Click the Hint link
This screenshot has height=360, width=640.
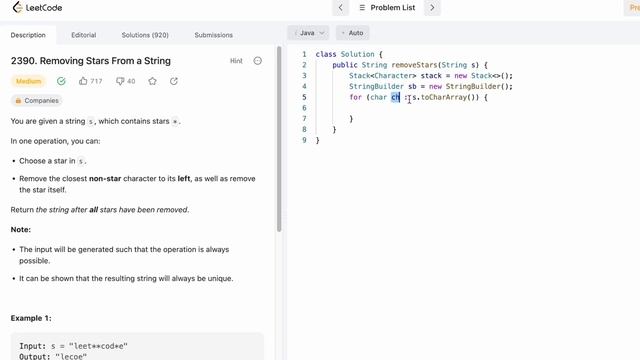pos(236,61)
